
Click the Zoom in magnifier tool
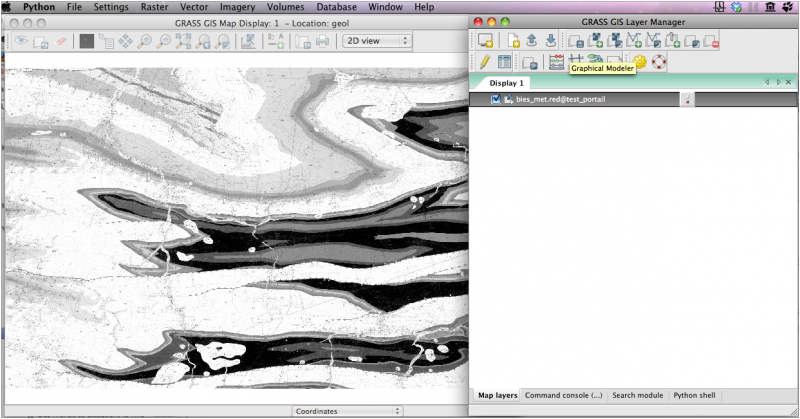[x=146, y=41]
